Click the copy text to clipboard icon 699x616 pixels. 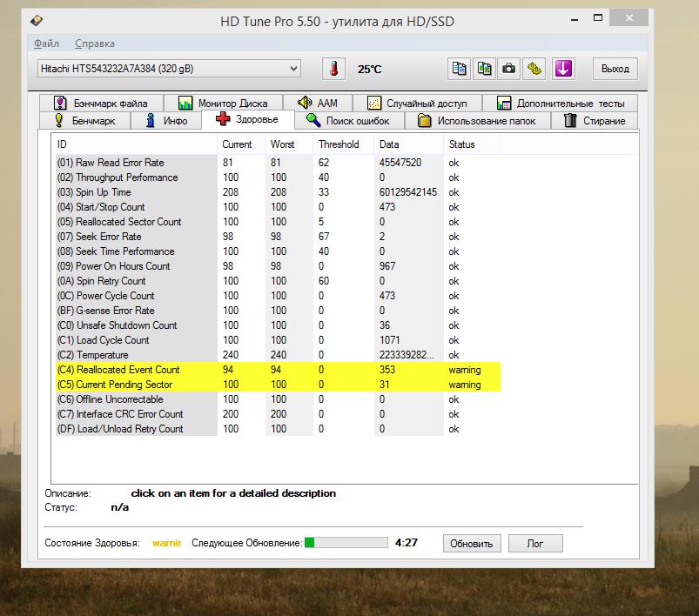click(460, 69)
